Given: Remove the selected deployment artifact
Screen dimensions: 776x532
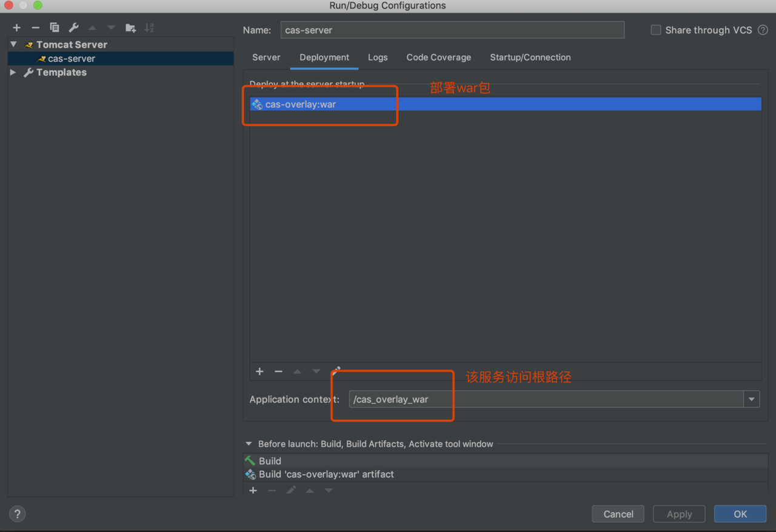Looking at the screenshot, I should click(278, 371).
